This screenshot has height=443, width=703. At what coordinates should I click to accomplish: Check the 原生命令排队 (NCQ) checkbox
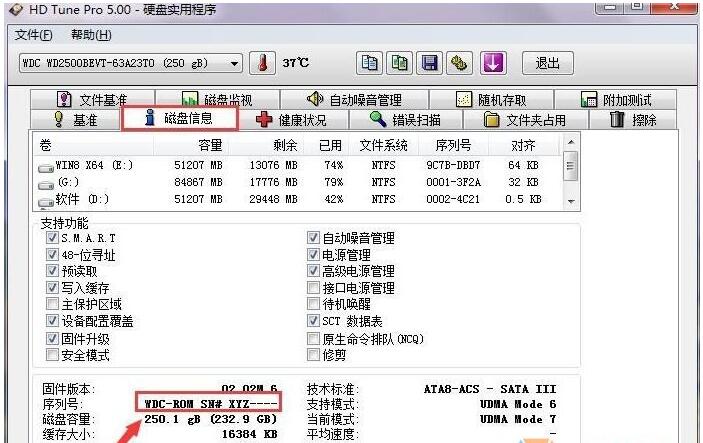click(313, 338)
